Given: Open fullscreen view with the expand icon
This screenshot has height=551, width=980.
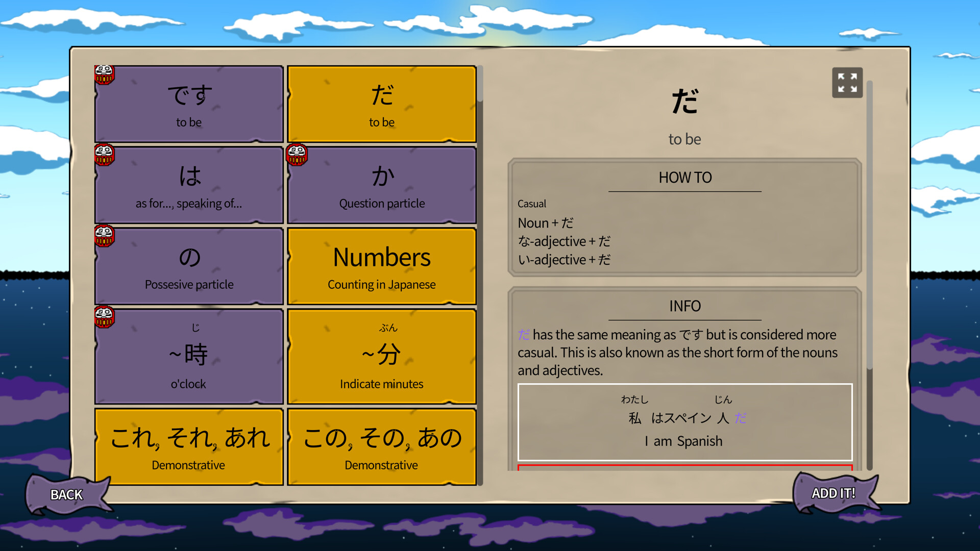Looking at the screenshot, I should pyautogui.click(x=847, y=82).
